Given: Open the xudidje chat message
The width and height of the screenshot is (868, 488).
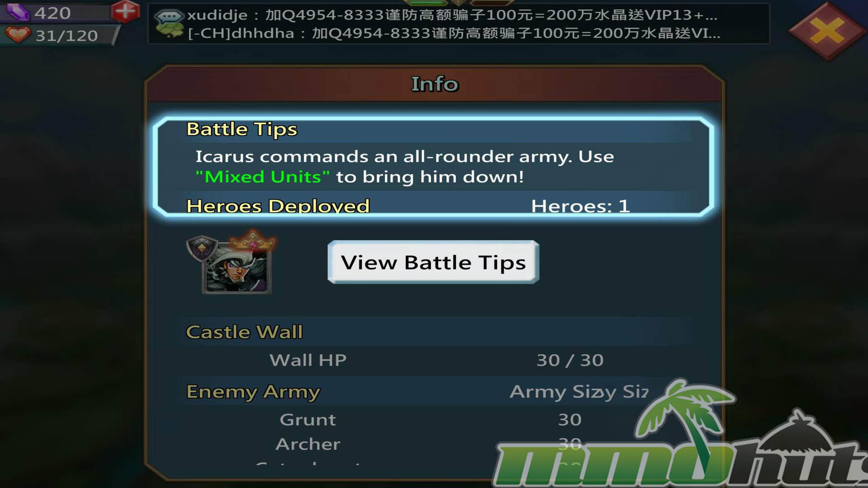Looking at the screenshot, I should click(452, 15).
